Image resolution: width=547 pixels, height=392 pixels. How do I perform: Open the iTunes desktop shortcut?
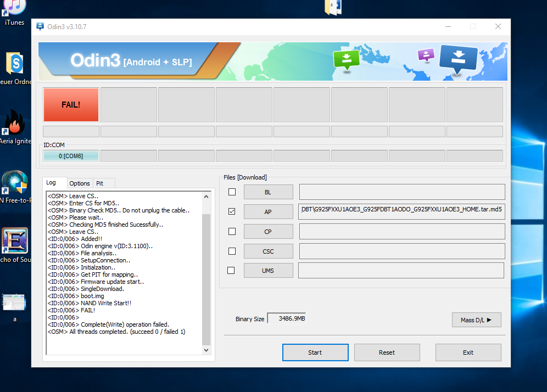[x=14, y=12]
